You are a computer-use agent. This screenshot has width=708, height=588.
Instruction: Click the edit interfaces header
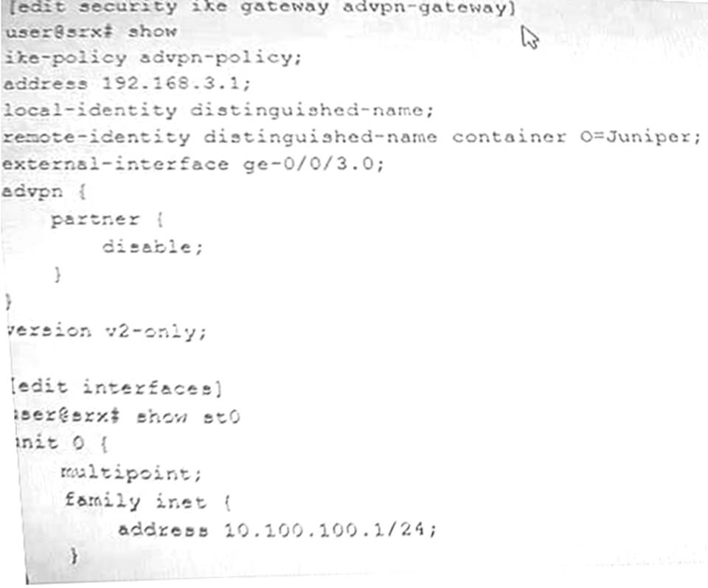(117, 387)
